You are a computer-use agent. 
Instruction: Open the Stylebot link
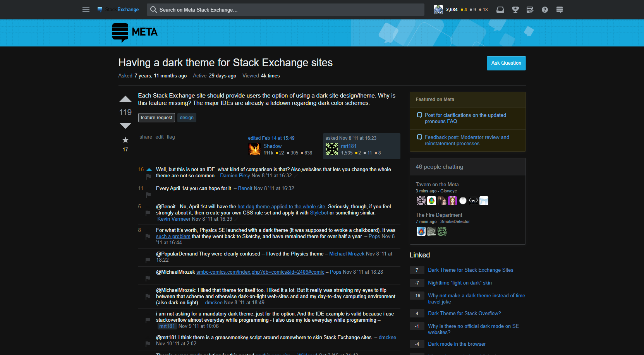point(319,213)
